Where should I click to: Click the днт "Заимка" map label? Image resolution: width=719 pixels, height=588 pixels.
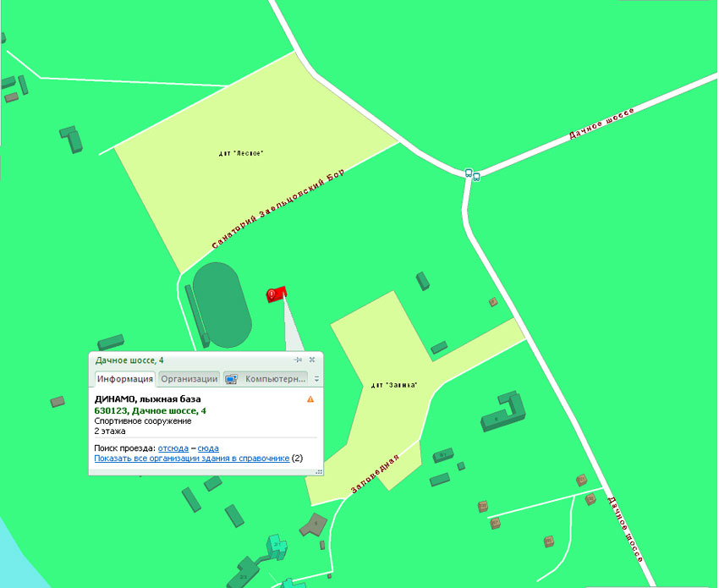tap(394, 385)
